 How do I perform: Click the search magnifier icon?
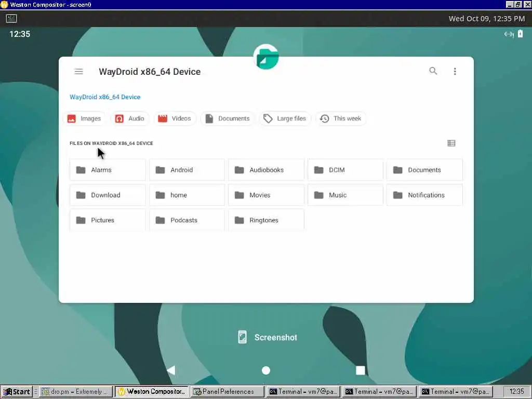pyautogui.click(x=433, y=71)
